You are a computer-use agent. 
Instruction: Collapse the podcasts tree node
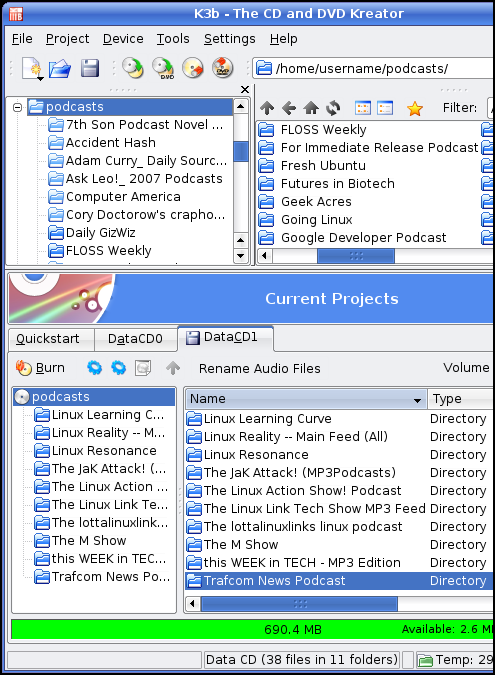tap(17, 107)
